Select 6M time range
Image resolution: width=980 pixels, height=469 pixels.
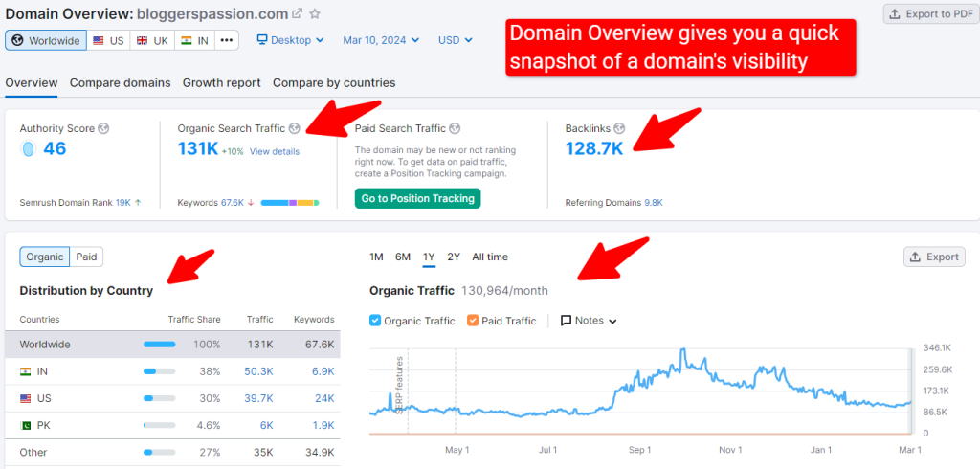[403, 257]
